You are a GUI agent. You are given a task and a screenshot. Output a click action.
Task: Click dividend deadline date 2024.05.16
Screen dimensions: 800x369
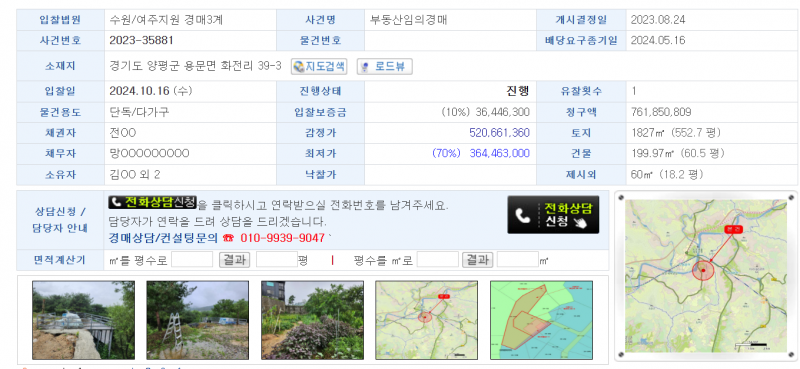coord(658,40)
